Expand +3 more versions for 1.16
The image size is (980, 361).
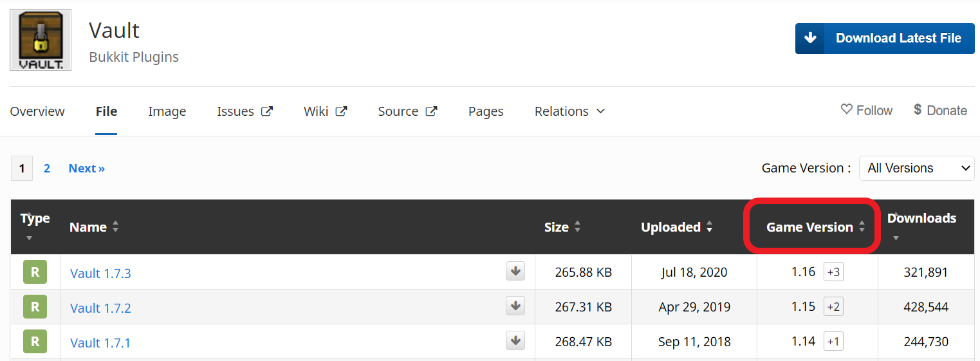click(833, 272)
